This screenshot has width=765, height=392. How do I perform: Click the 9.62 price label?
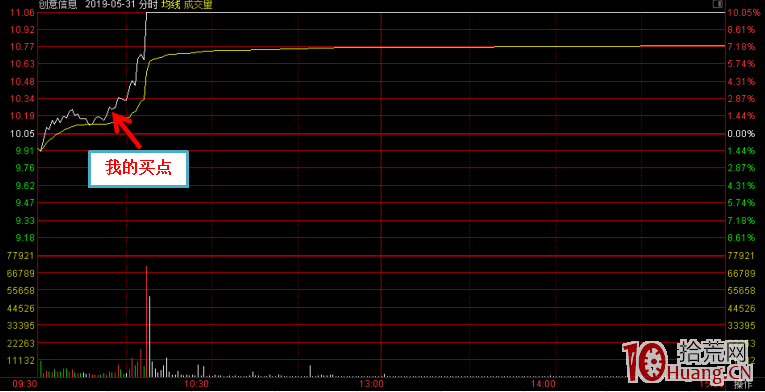click(x=25, y=186)
